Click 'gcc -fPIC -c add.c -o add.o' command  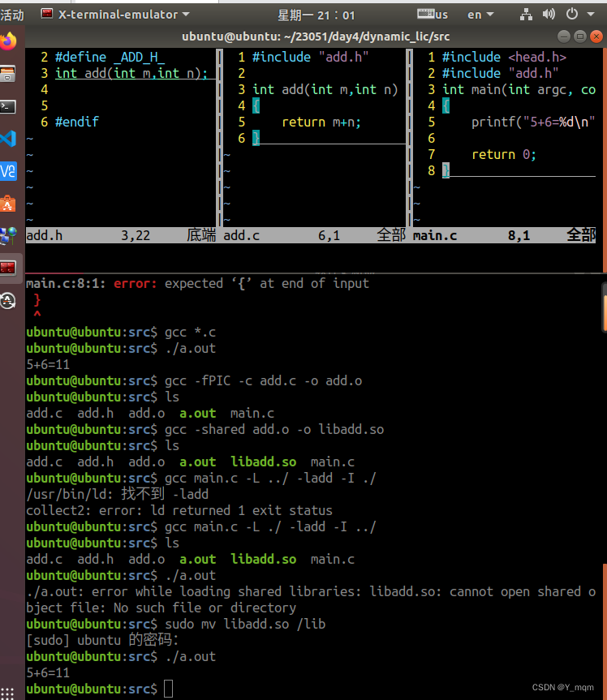[264, 380]
